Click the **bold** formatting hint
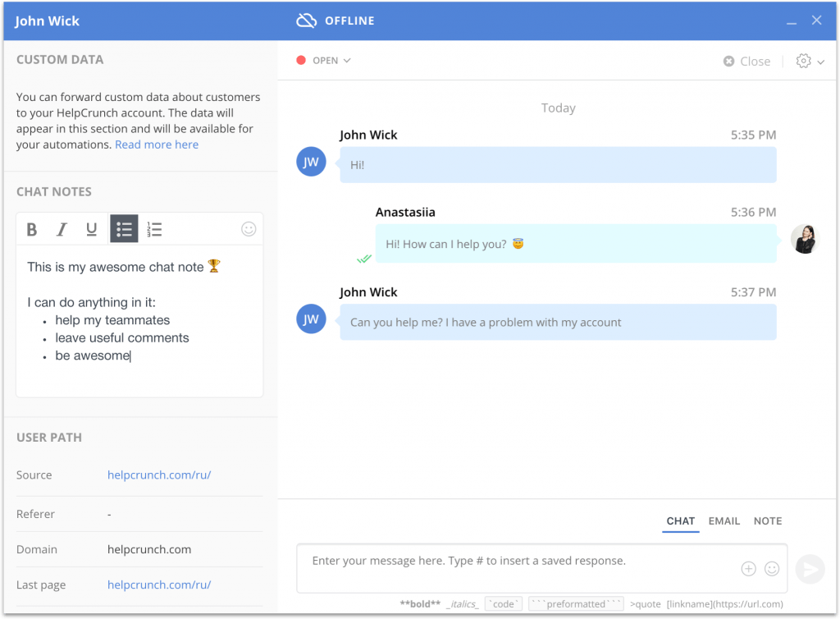This screenshot has height=619, width=840. [420, 604]
